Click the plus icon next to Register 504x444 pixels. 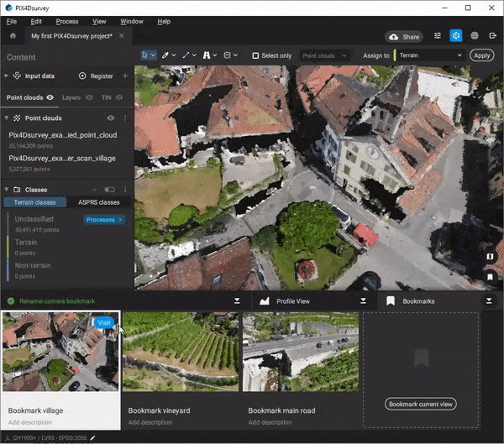point(125,76)
